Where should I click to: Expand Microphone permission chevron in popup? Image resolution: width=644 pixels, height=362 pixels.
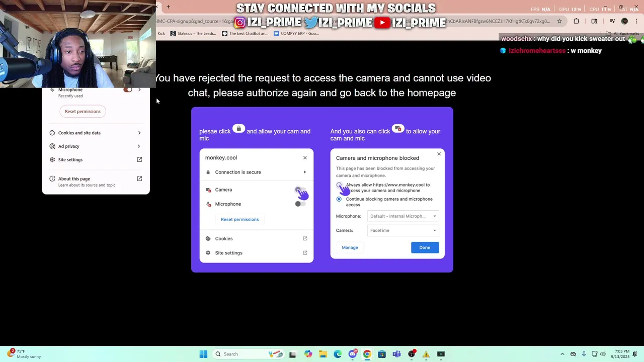139,89
